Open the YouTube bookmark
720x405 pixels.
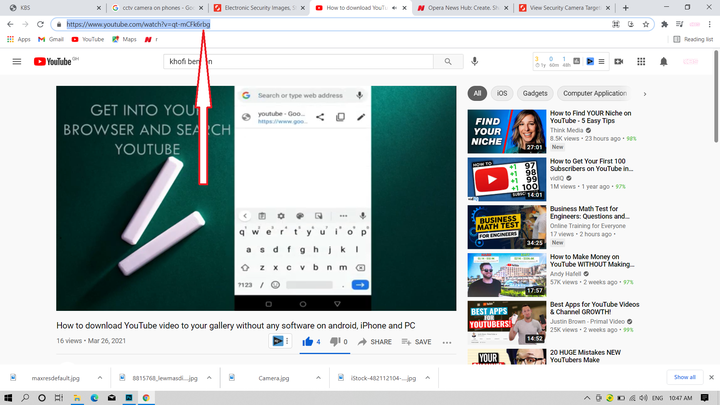(x=88, y=39)
